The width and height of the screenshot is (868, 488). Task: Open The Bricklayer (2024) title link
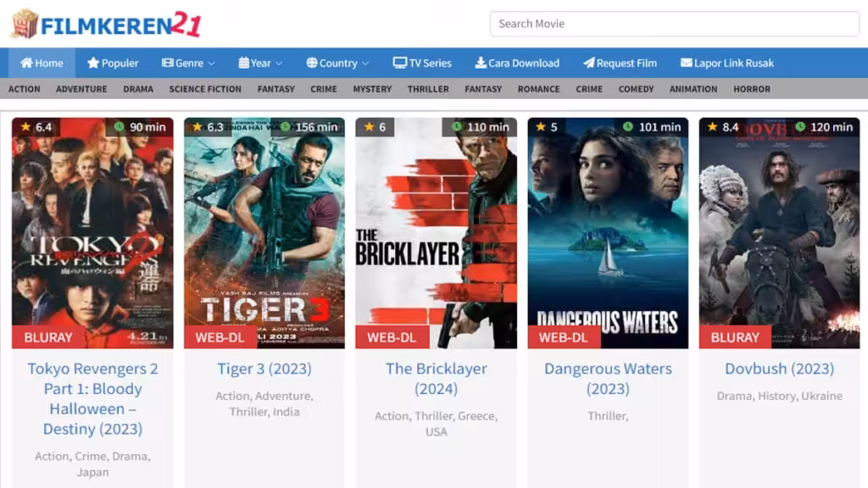pos(436,379)
